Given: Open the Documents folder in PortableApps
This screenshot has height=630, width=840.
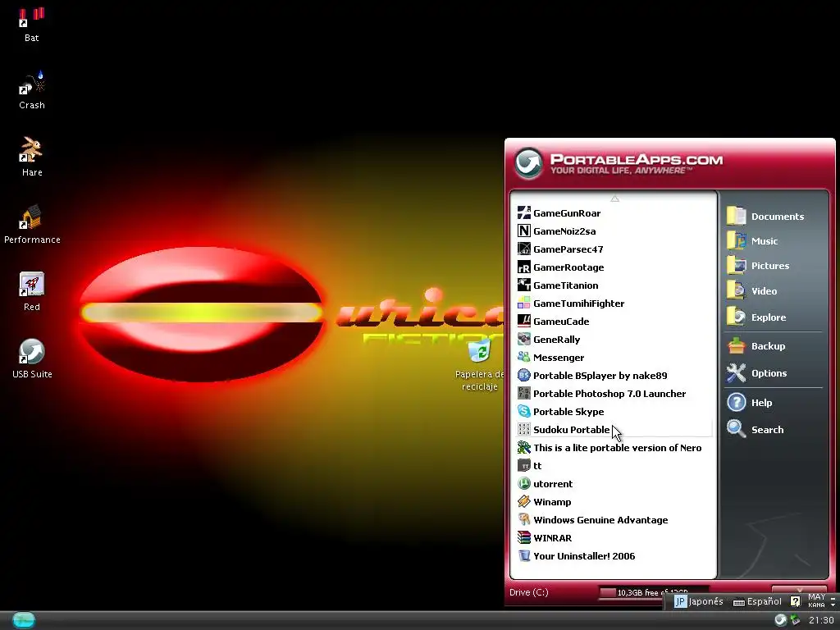Looking at the screenshot, I should (x=765, y=216).
